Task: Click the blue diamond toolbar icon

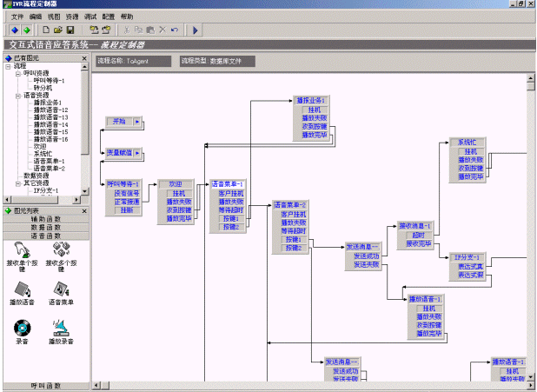Action: [16, 30]
